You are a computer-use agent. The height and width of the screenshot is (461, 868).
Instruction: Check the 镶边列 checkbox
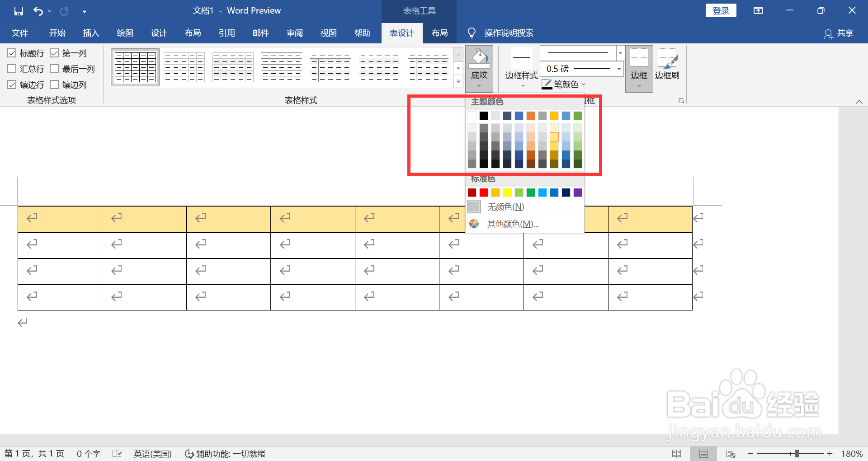click(54, 85)
